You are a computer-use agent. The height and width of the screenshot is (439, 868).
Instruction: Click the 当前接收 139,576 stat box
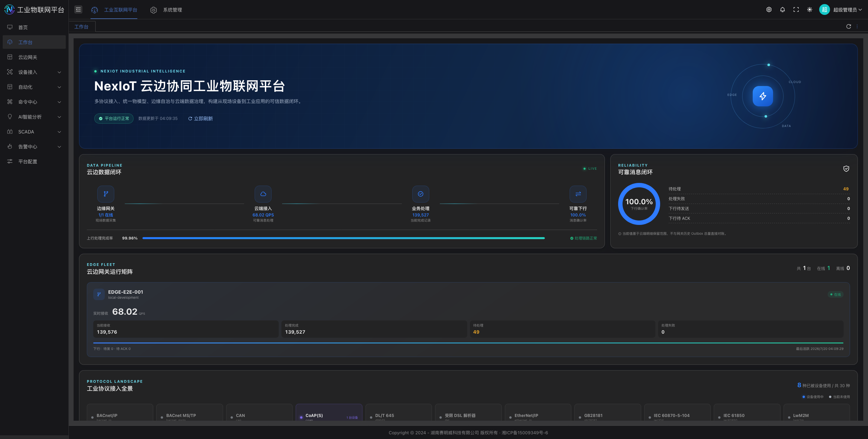(x=186, y=329)
